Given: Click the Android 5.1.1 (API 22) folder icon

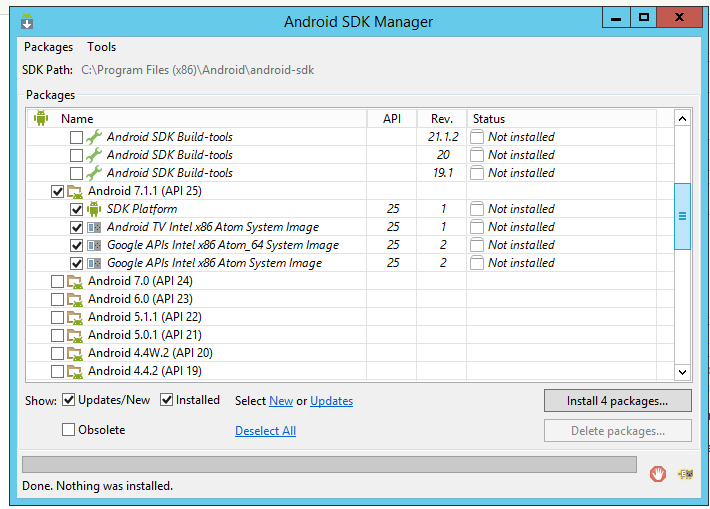Looking at the screenshot, I should click(75, 317).
